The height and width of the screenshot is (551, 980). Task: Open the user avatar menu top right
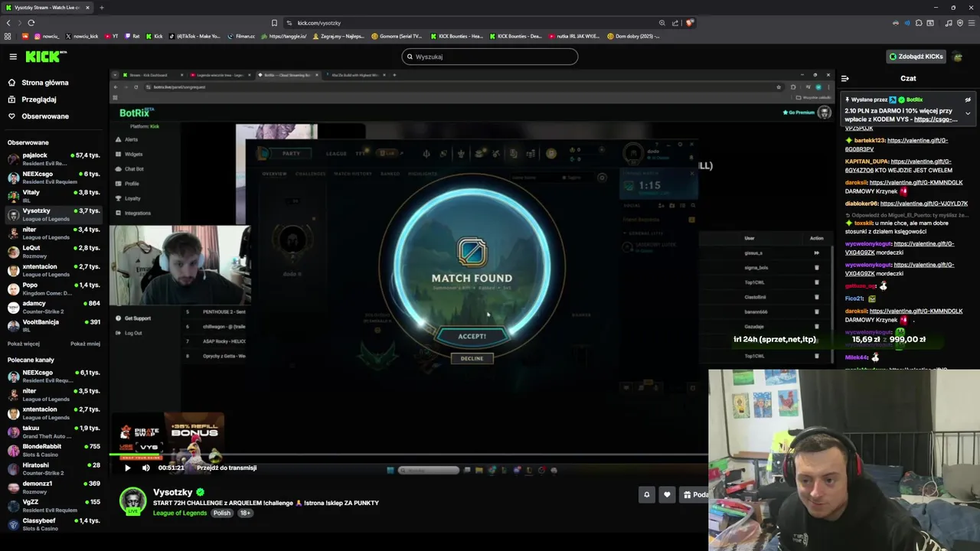point(959,57)
